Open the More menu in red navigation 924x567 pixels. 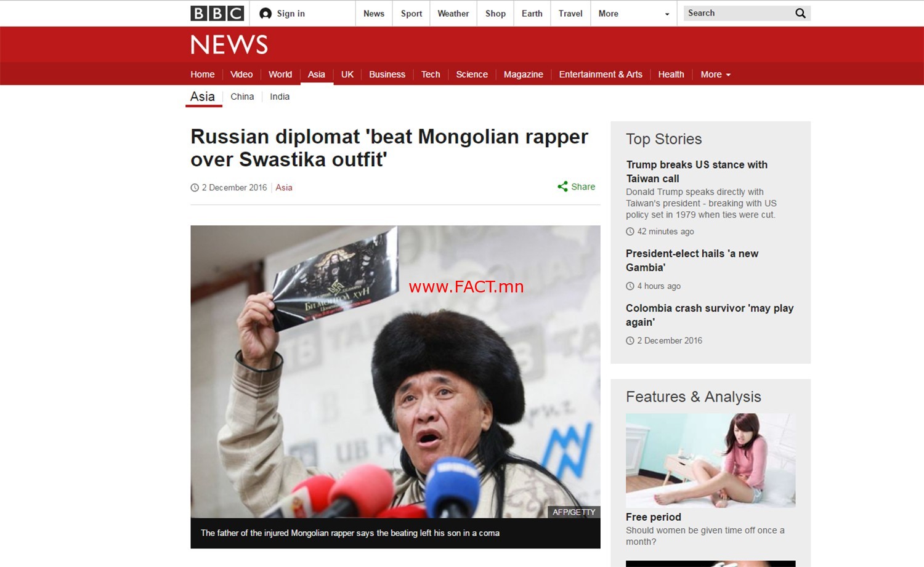coord(715,74)
